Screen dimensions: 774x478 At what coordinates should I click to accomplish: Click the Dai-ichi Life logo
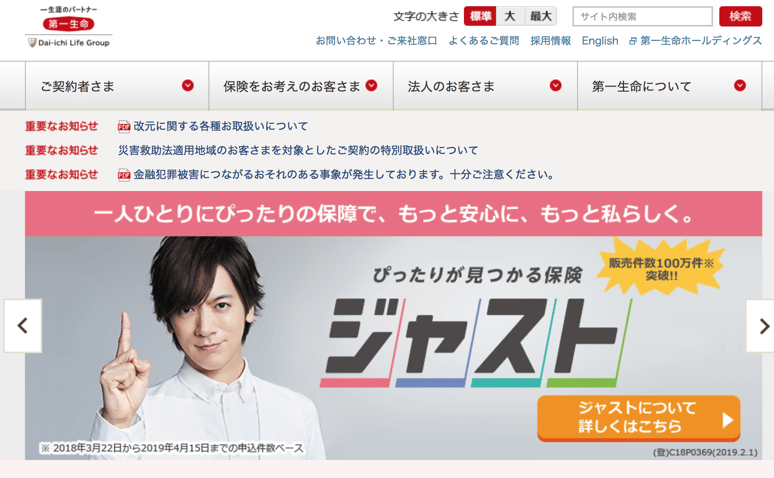[69, 27]
